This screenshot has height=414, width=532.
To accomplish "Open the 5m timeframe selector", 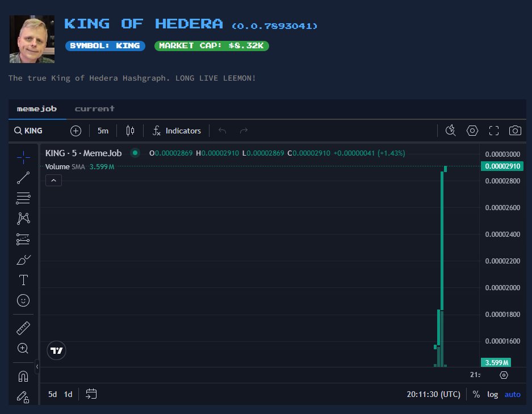I will click(103, 131).
